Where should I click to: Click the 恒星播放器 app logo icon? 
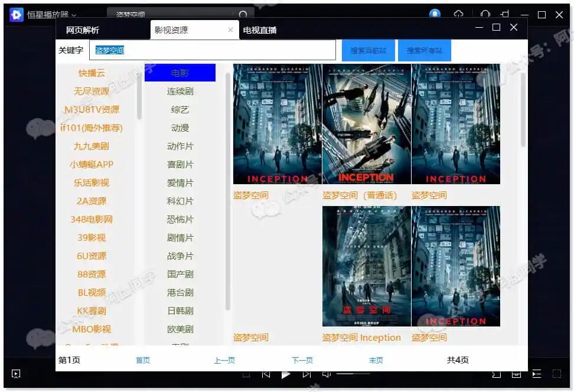[x=16, y=15]
